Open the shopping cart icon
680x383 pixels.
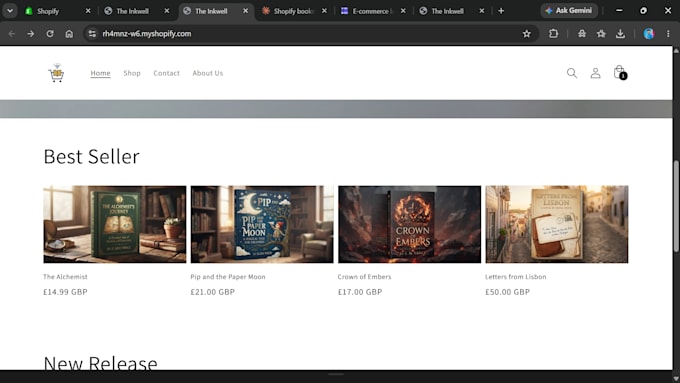[x=620, y=72]
